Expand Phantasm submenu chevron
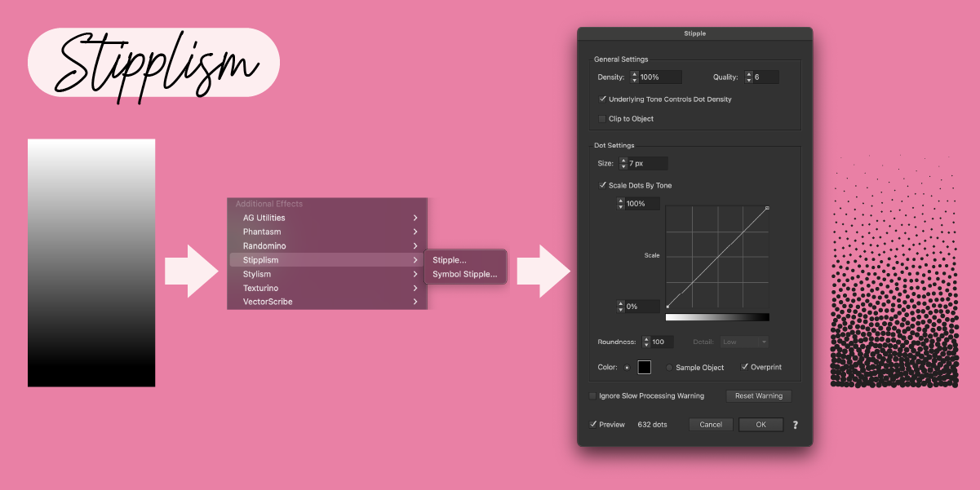Viewport: 980px width, 490px height. pos(415,232)
